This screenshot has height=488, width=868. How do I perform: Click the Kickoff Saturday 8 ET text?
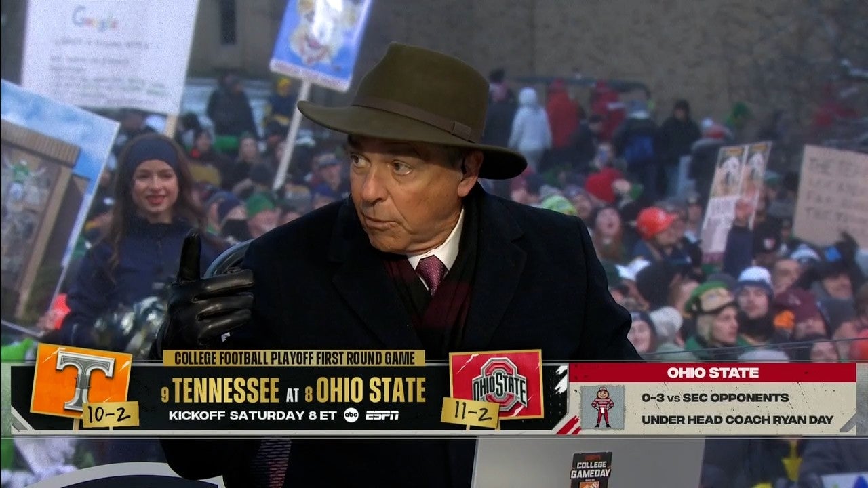[x=252, y=415]
